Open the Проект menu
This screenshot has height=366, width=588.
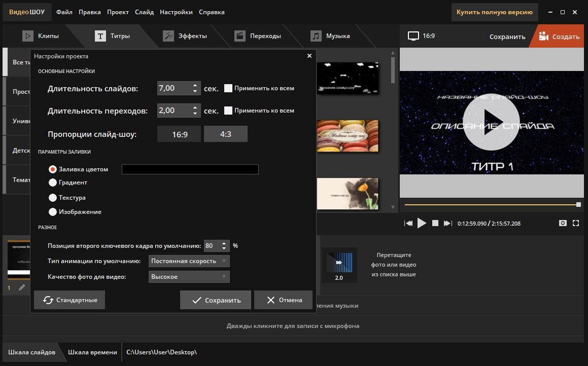point(118,12)
